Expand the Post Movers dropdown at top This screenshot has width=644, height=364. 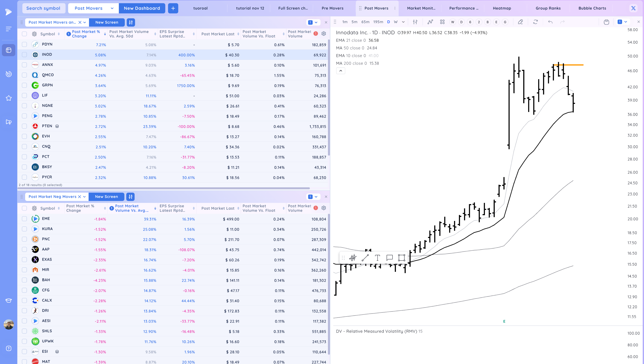click(112, 8)
